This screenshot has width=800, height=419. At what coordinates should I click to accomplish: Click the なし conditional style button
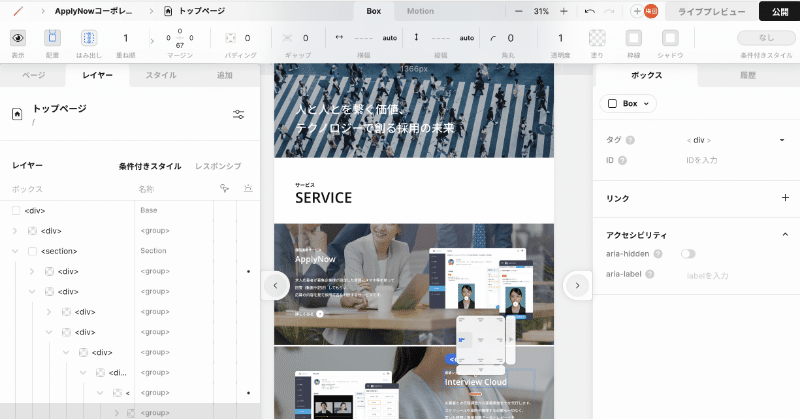pyautogui.click(x=766, y=38)
